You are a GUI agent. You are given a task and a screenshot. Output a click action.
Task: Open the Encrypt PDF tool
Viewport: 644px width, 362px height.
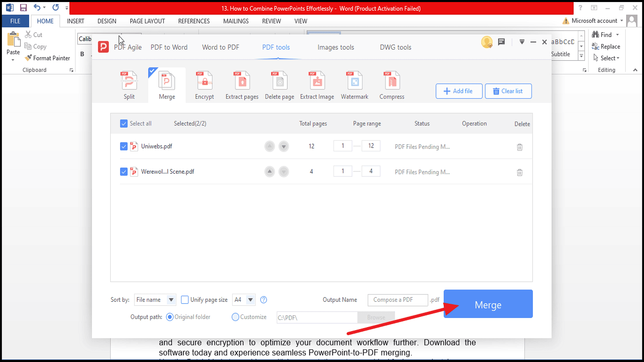point(204,85)
